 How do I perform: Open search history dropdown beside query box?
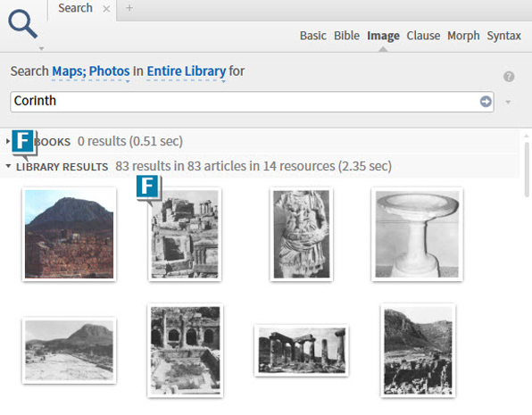(508, 102)
